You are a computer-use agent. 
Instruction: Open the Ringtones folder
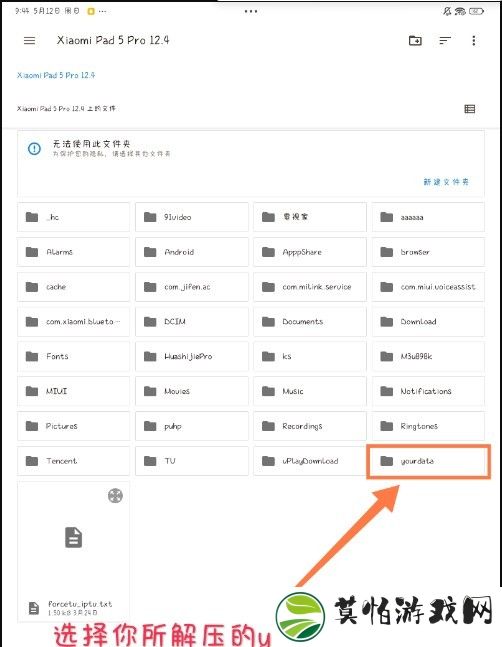(x=428, y=426)
